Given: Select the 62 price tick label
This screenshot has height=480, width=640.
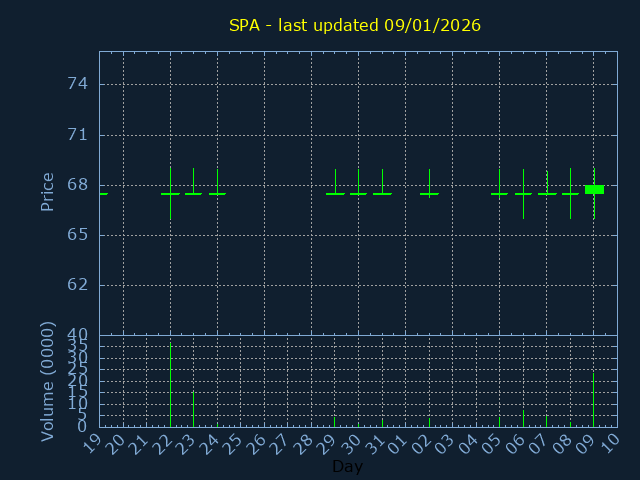Looking at the screenshot, I should coord(77,285).
